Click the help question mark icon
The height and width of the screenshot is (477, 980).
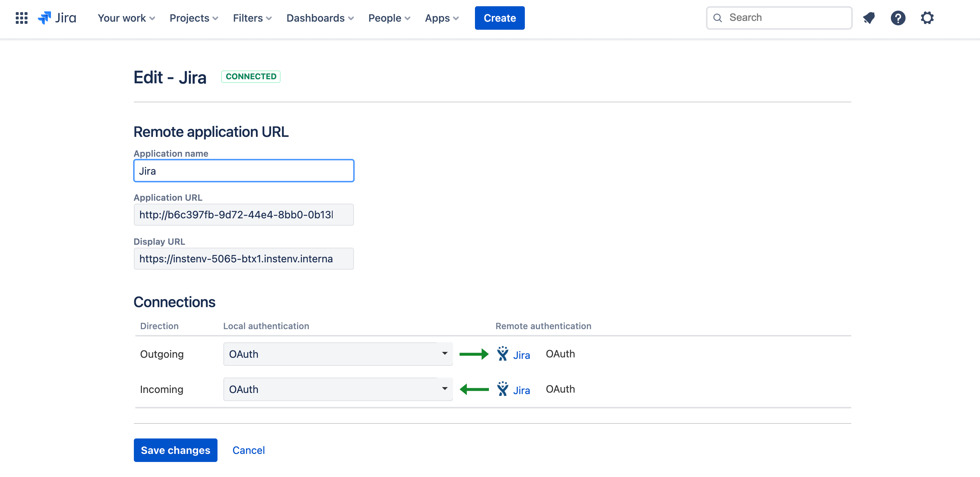coord(897,18)
